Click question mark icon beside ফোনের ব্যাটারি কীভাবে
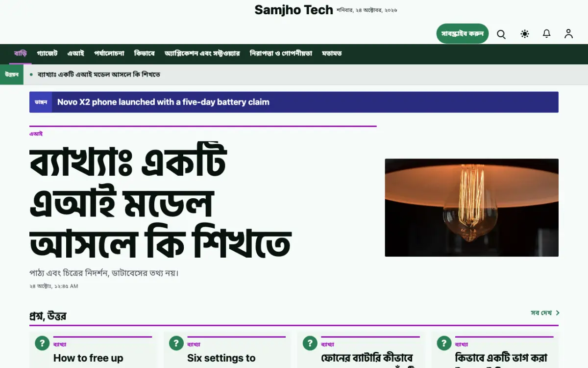The height and width of the screenshot is (368, 588). tap(310, 343)
